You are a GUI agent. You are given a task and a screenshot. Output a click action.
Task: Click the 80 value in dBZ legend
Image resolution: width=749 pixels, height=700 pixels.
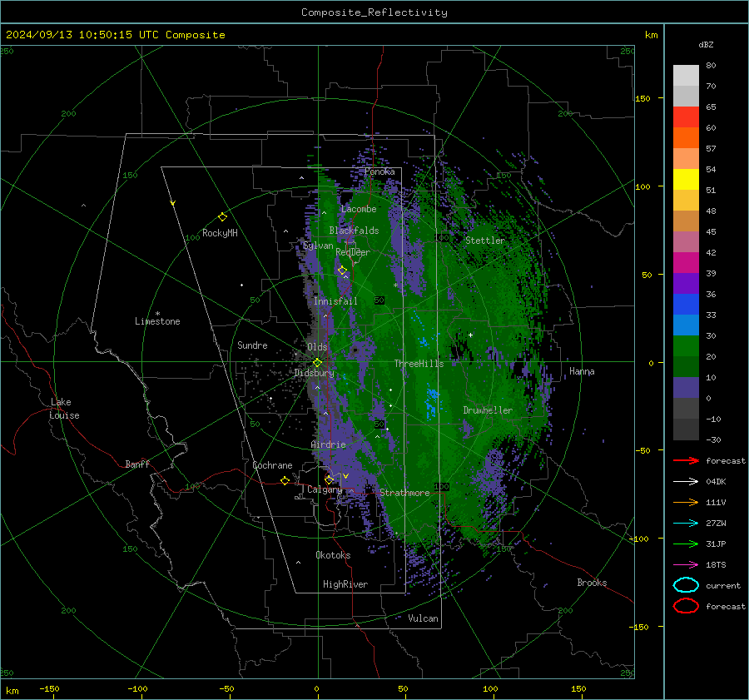coord(711,66)
